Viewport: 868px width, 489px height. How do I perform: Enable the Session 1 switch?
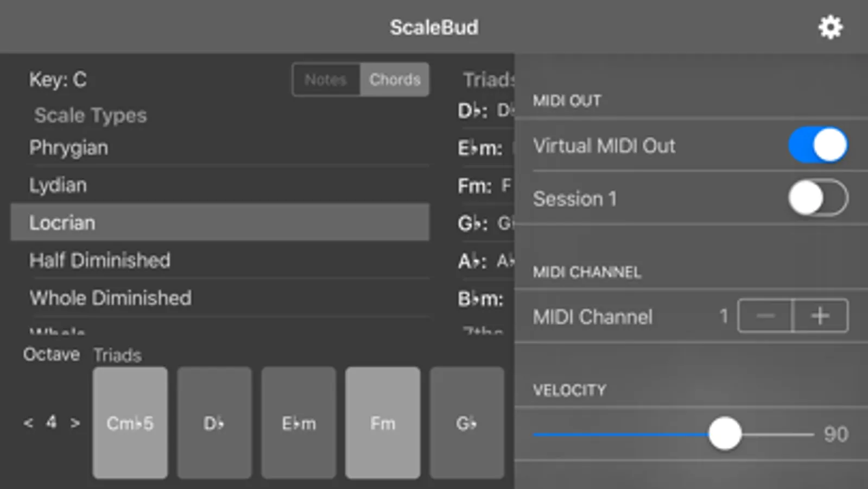[818, 198]
